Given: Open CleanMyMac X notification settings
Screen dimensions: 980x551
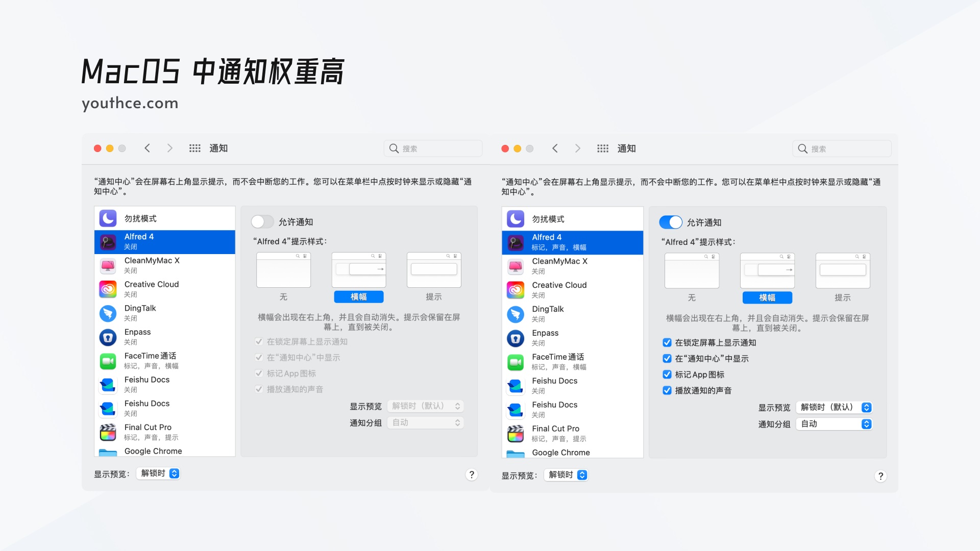Looking at the screenshot, I should [164, 265].
